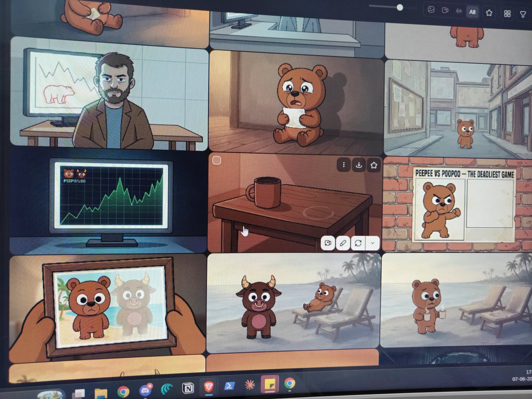Star the coffee mug image
Image resolution: width=532 pixels, height=399 pixels.
click(x=374, y=165)
